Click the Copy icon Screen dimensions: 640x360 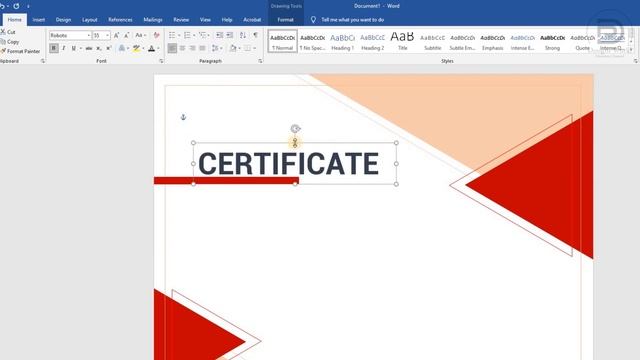(2, 42)
